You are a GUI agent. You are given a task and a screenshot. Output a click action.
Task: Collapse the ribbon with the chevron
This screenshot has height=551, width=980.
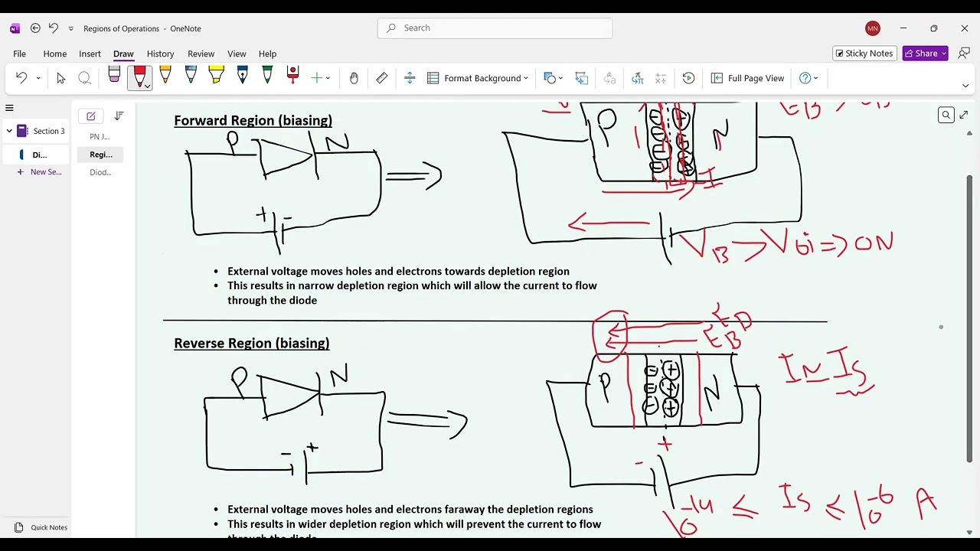[x=965, y=86]
